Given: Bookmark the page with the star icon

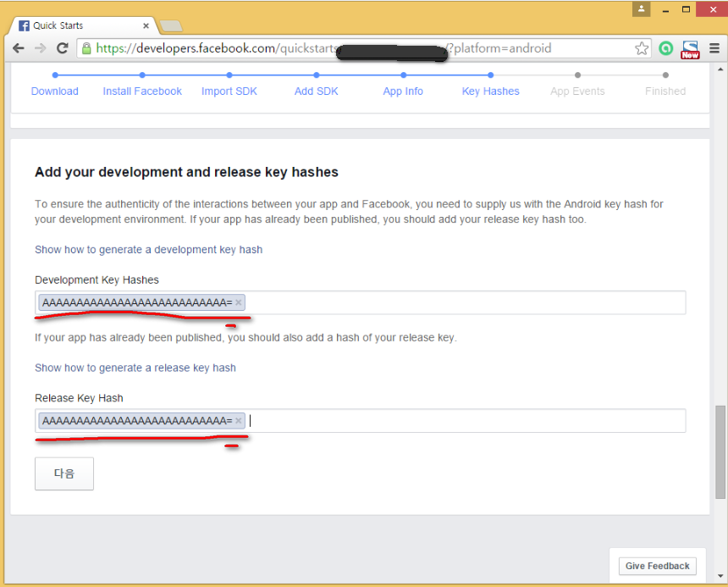Looking at the screenshot, I should click(x=642, y=48).
